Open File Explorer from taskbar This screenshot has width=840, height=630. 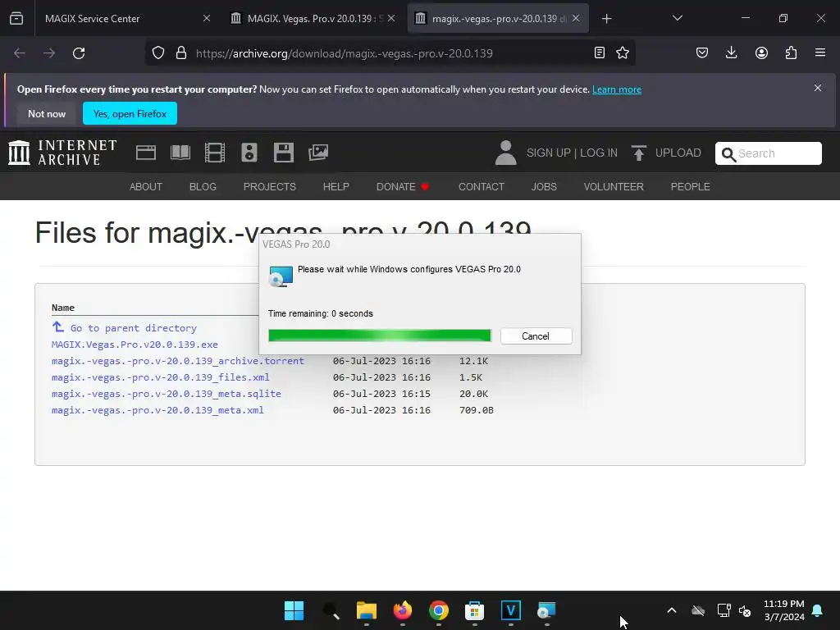click(x=367, y=610)
